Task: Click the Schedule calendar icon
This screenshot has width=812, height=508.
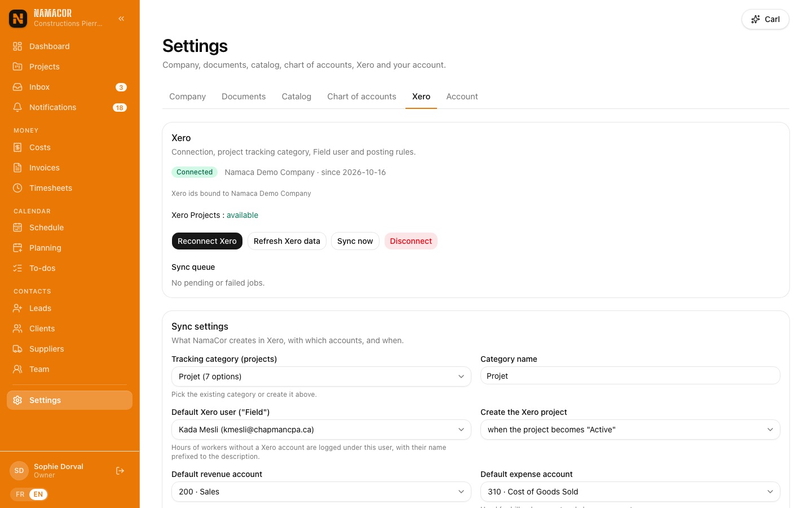Action: click(17, 227)
